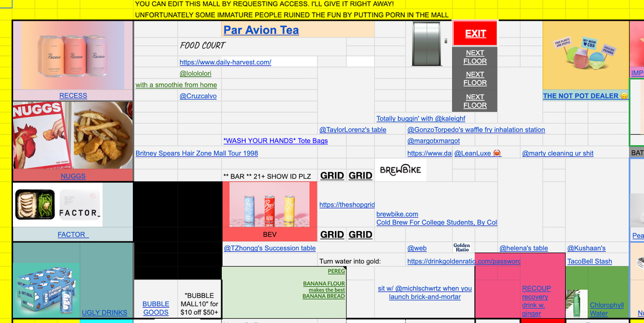The image size is (644, 323).
Task: Open 'sit w/ @michlschwrtz' brick-and-mortar link
Action: [x=424, y=293]
